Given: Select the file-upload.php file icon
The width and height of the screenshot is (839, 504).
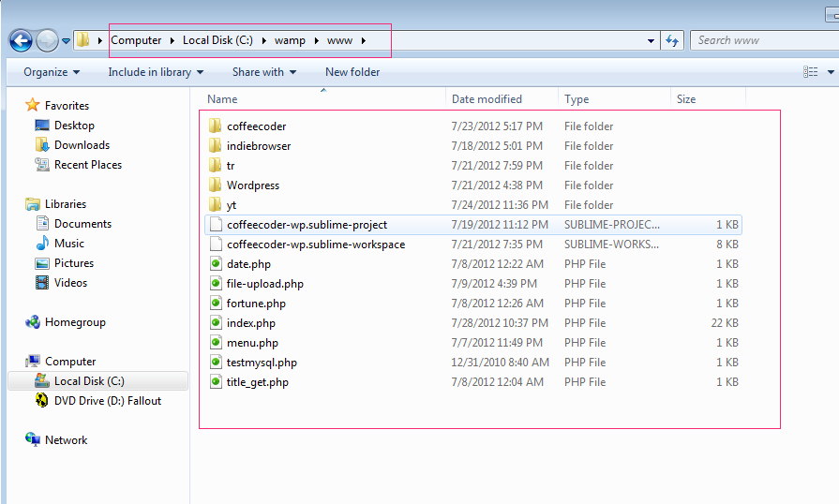Looking at the screenshot, I should pyautogui.click(x=216, y=283).
